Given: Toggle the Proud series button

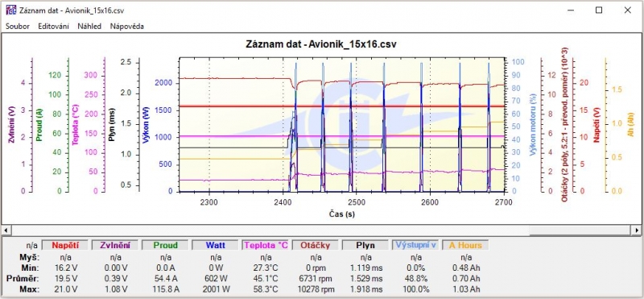Looking at the screenshot, I should pyautogui.click(x=164, y=246).
